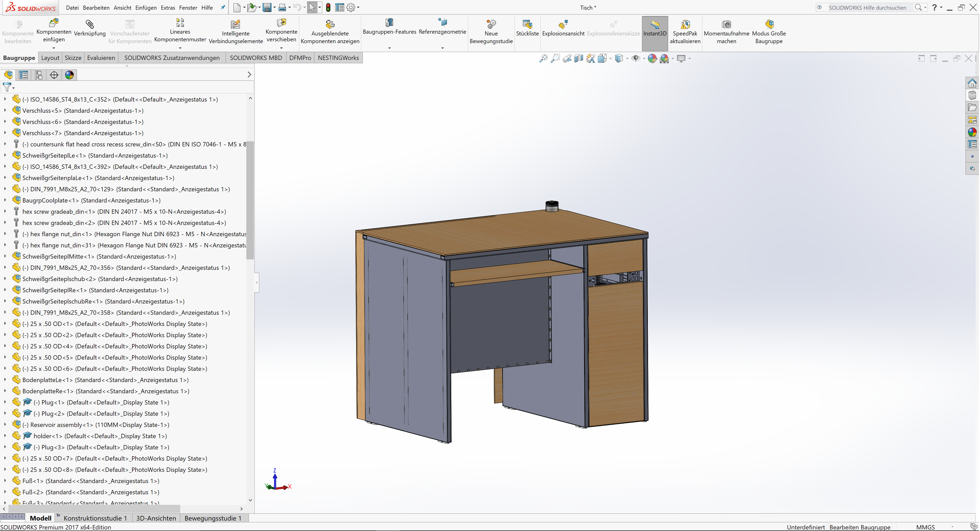Open ConfigurationManager tab icon in panel
The height and width of the screenshot is (531, 980).
coord(39,75)
